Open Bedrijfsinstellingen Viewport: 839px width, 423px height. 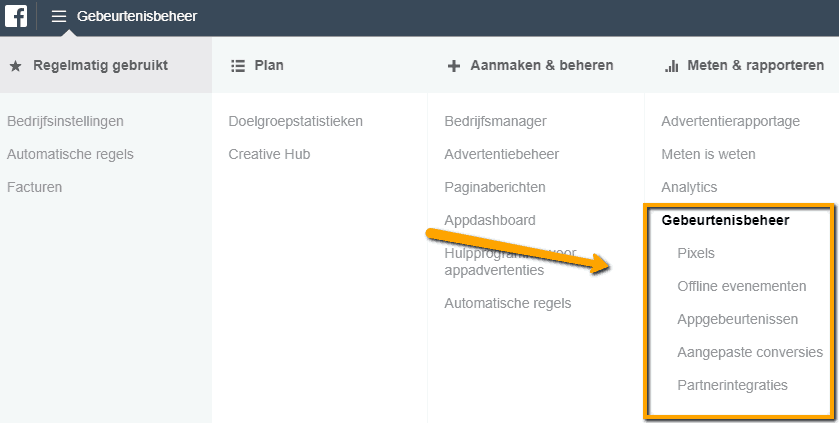click(x=65, y=121)
